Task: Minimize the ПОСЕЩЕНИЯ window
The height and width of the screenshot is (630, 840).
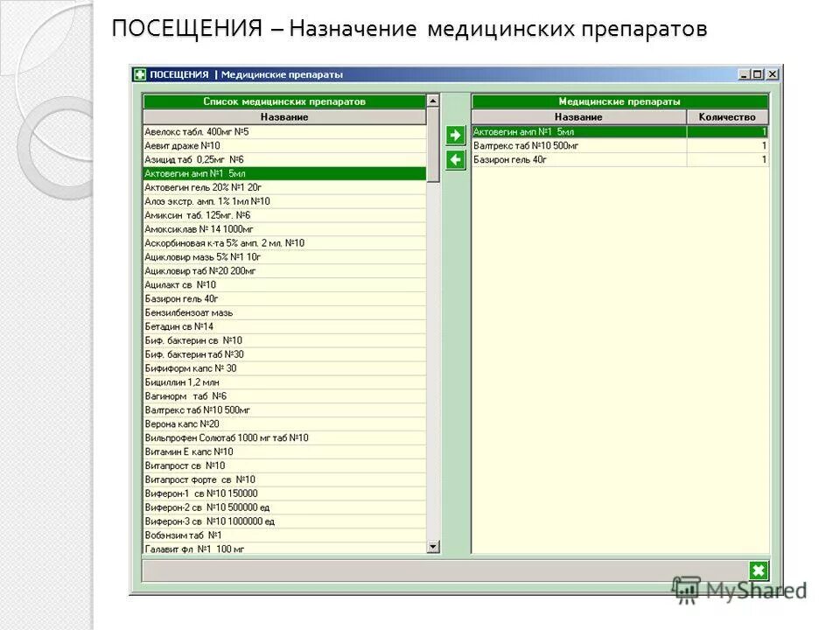Action: (744, 74)
